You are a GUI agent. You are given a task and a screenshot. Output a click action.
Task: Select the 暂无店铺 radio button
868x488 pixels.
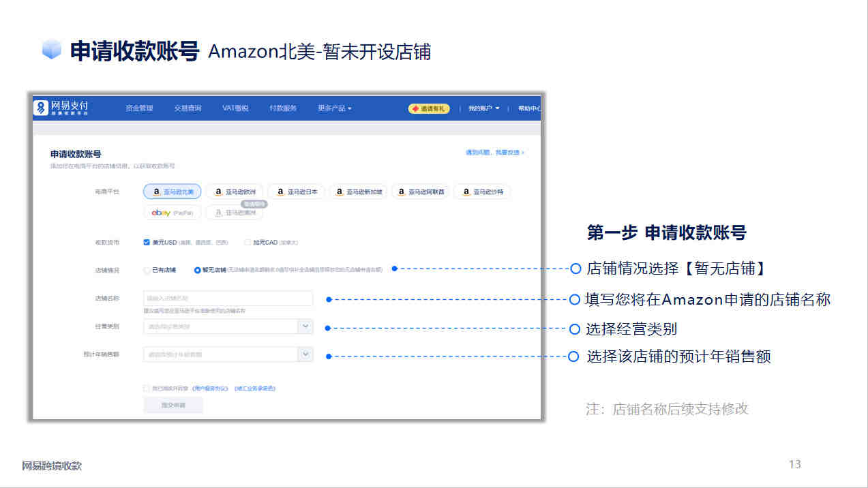click(x=198, y=270)
